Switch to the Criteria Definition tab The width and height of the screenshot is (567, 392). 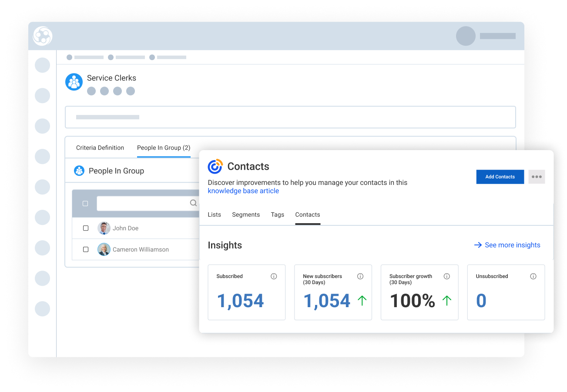100,148
